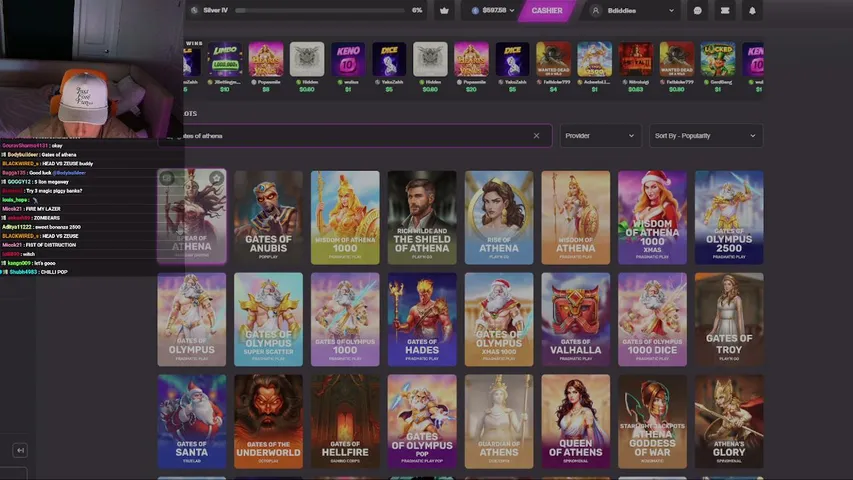853x480 pixels.
Task: Click the VIP progress bar
Action: 320,10
